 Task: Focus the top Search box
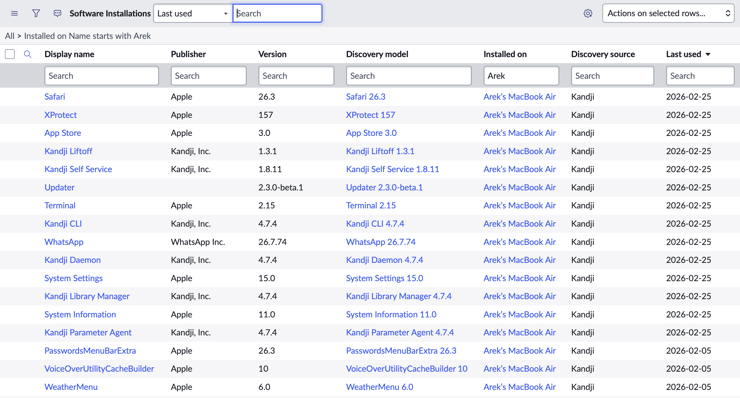pos(278,14)
